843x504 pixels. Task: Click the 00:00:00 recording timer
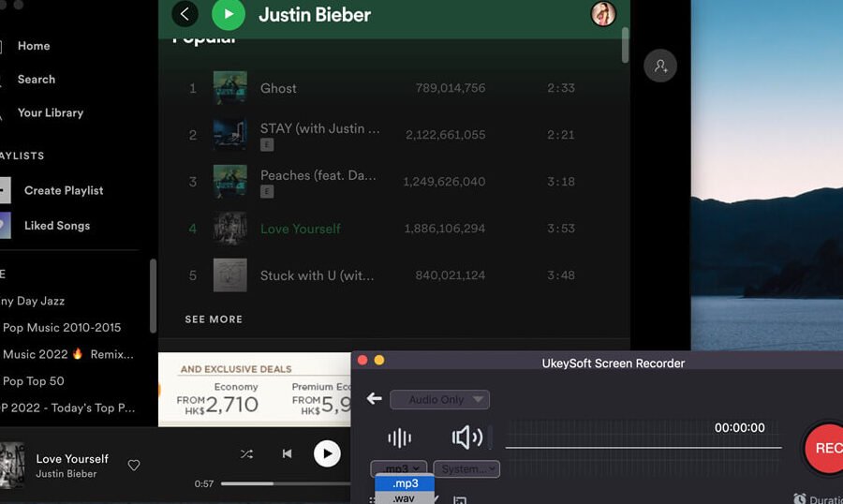(739, 427)
